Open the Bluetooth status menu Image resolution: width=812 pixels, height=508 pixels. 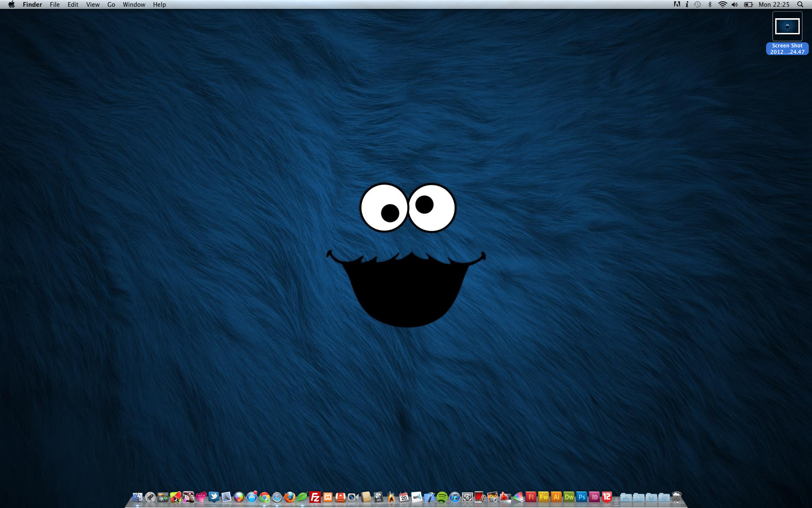pos(710,4)
